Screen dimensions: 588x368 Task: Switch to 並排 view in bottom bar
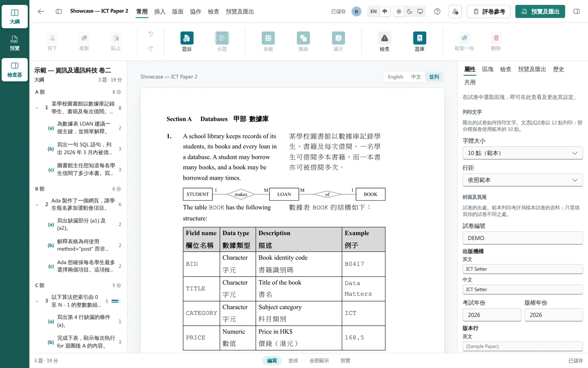pos(293,361)
